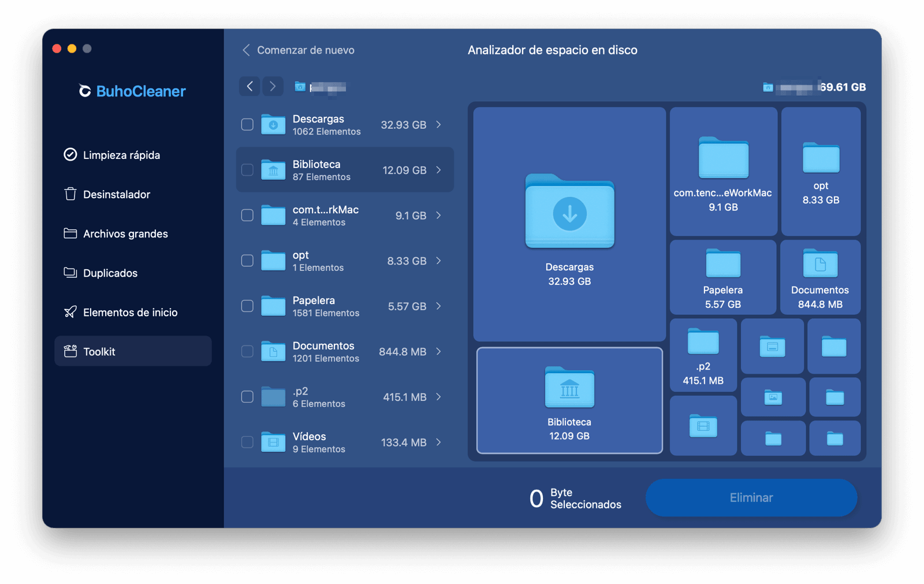Expand Descargas with its chevron
The height and width of the screenshot is (584, 924).
click(x=439, y=124)
